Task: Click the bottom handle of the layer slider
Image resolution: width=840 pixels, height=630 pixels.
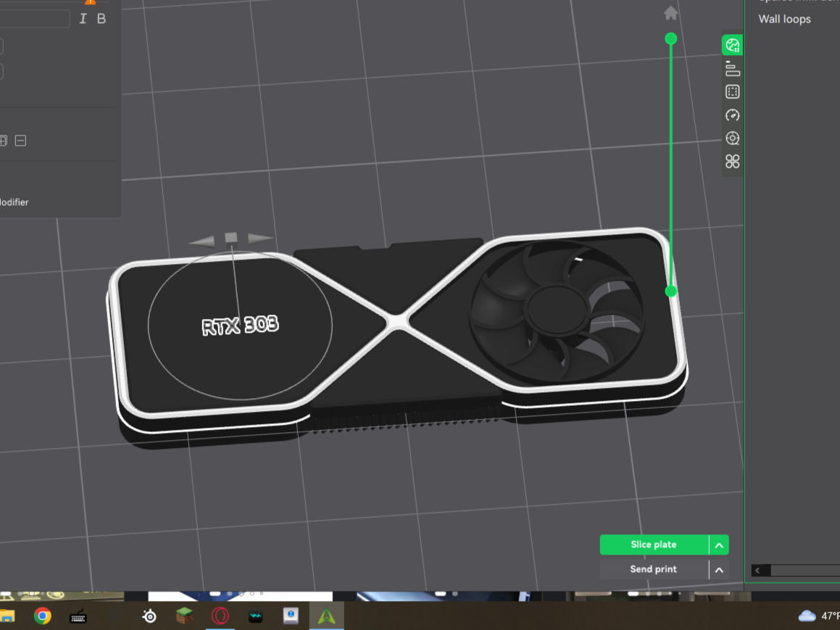Action: click(x=670, y=291)
